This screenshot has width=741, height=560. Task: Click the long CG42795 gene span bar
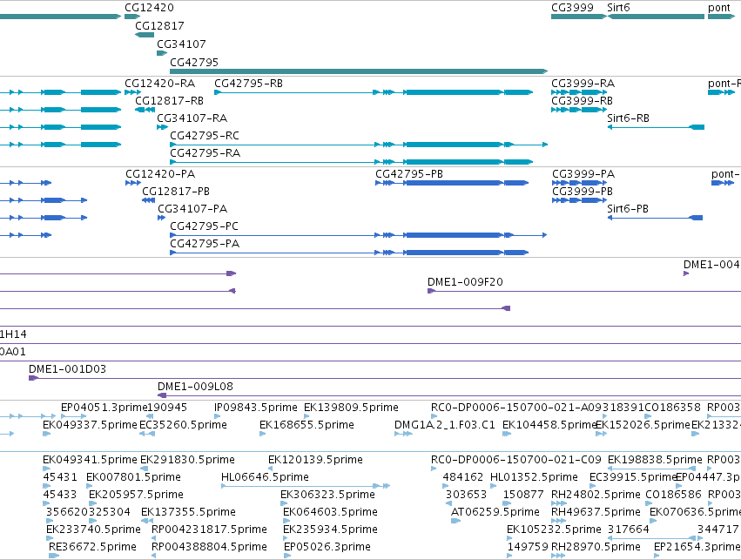click(359, 71)
